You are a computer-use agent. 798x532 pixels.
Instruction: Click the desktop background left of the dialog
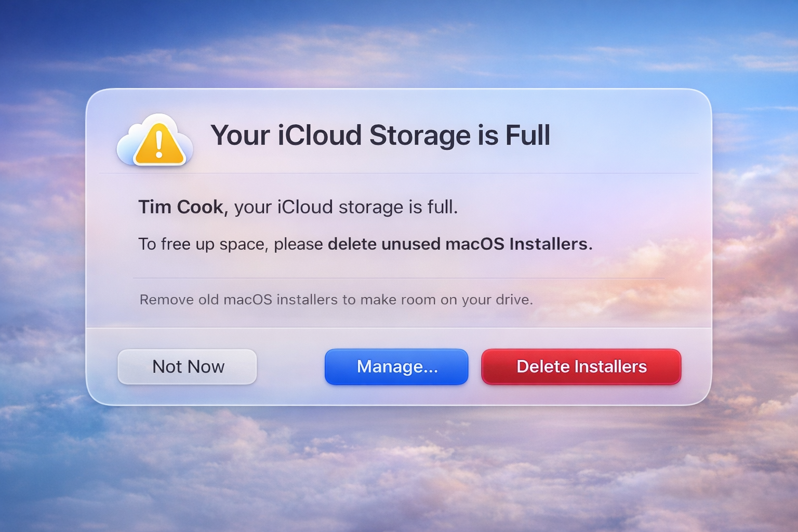42,249
